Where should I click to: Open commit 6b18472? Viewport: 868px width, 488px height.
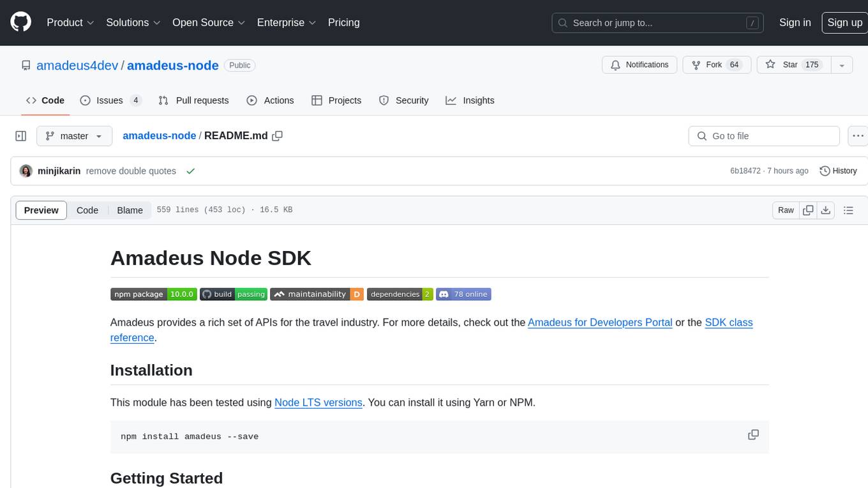(745, 171)
